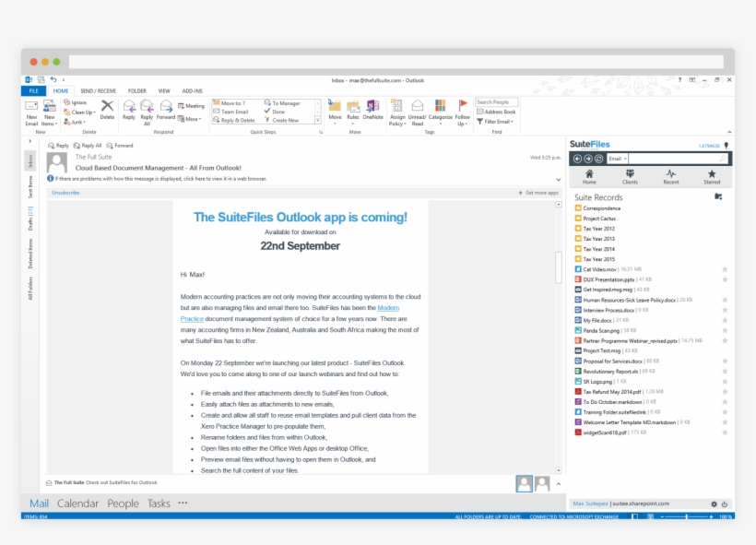
Task: Open the Assign Policy menu
Action: coord(397,113)
